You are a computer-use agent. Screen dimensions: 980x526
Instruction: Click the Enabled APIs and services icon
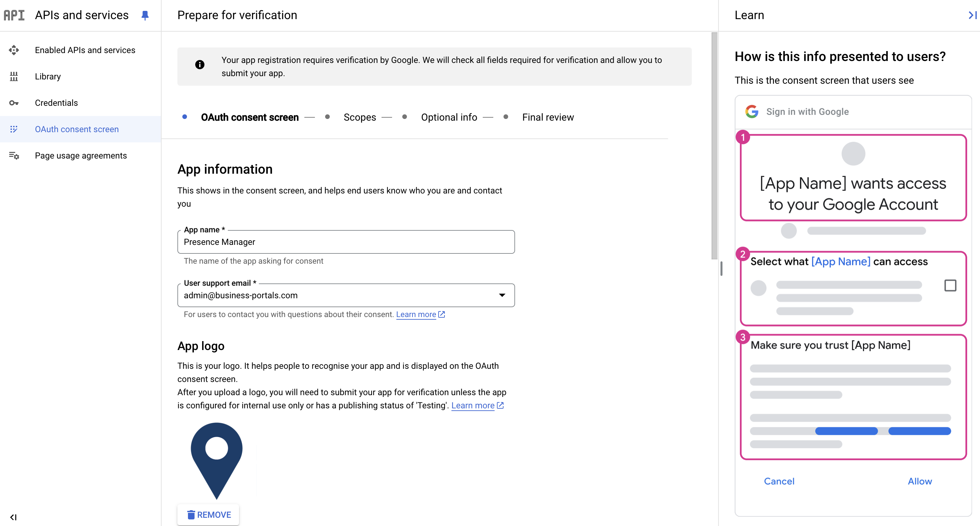point(14,50)
